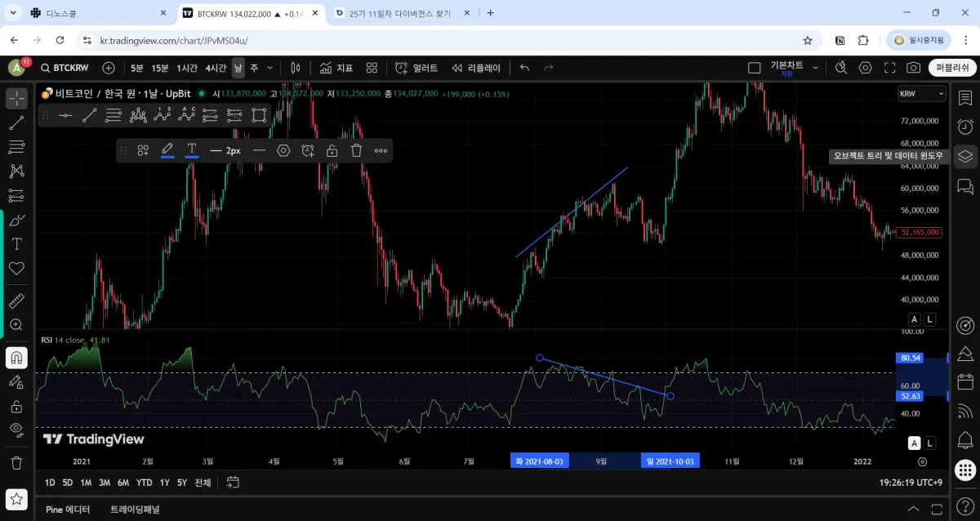This screenshot has width=980, height=521.
Task: Open alerts panel in right sidebar
Action: click(965, 127)
